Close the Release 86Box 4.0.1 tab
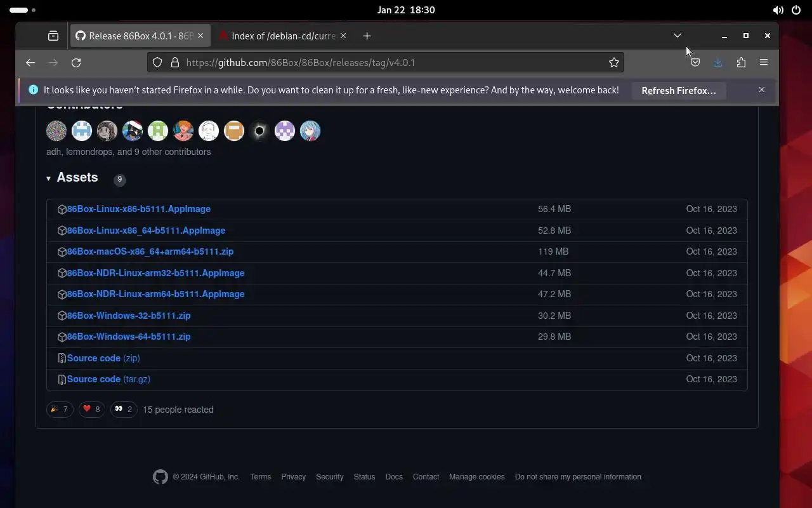 [200, 36]
